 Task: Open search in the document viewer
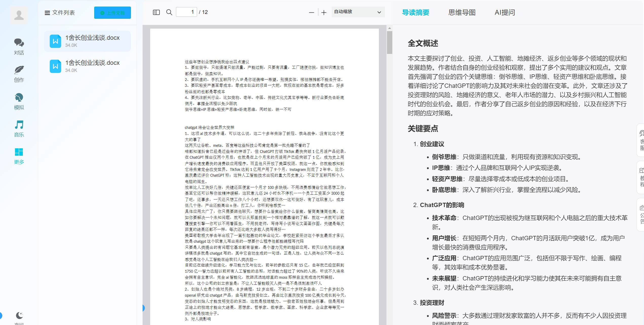(169, 12)
